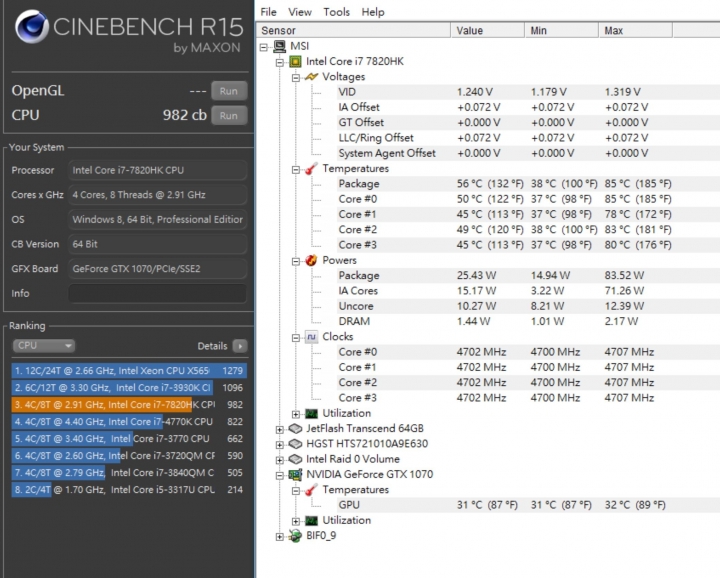The height and width of the screenshot is (578, 720).
Task: Open the Help menu
Action: click(x=373, y=12)
